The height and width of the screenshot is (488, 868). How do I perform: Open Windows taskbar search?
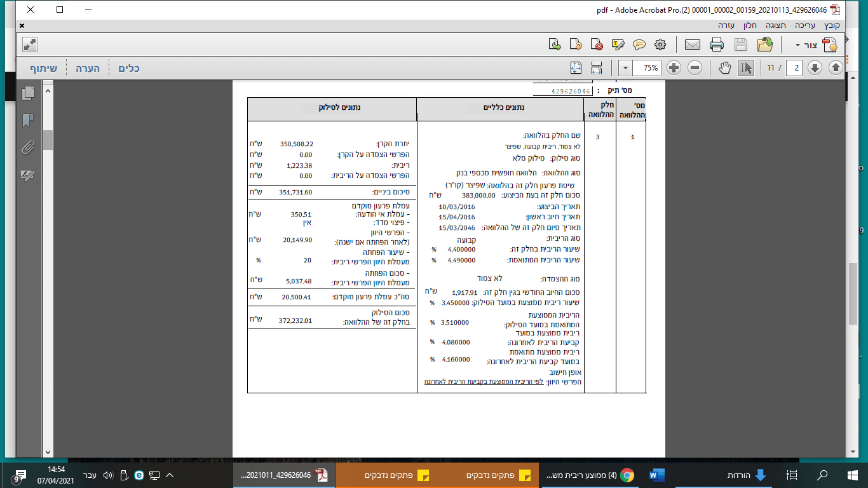pyautogui.click(x=822, y=475)
